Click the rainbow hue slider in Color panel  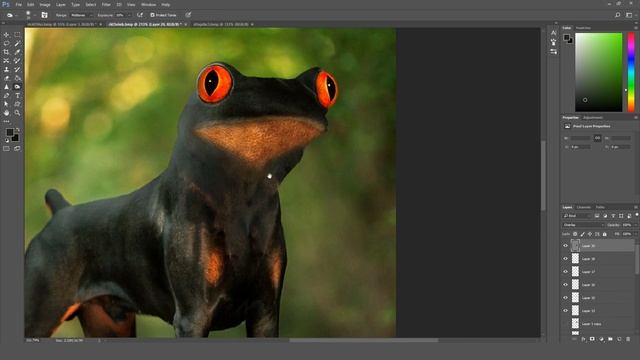tap(631, 72)
